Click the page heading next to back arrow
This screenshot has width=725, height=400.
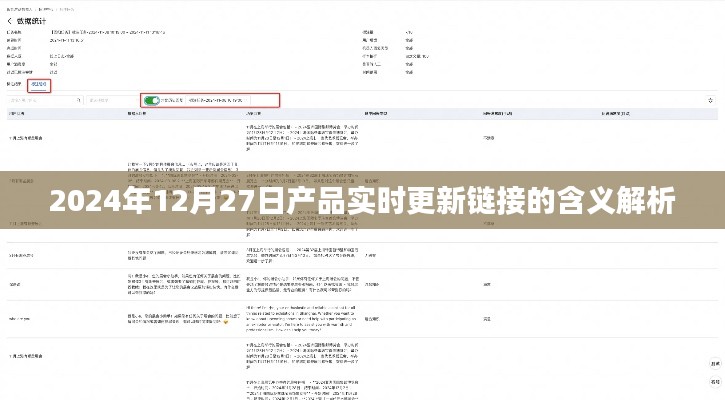tap(31, 18)
